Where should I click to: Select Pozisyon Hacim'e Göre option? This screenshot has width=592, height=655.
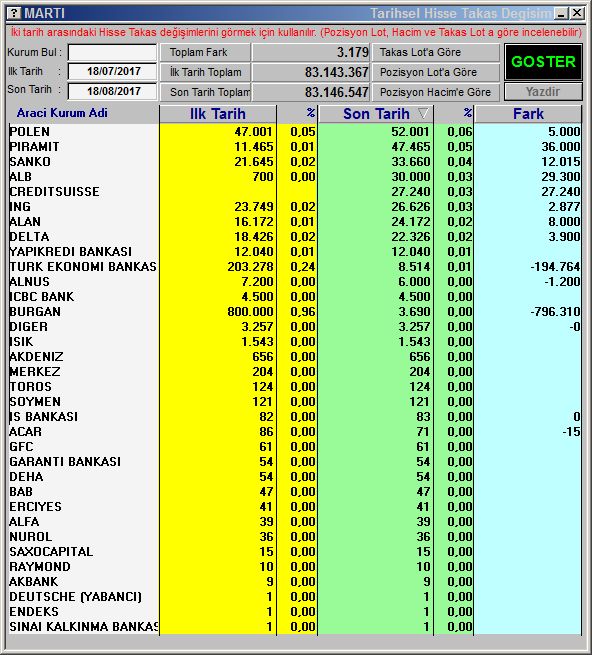[436, 92]
